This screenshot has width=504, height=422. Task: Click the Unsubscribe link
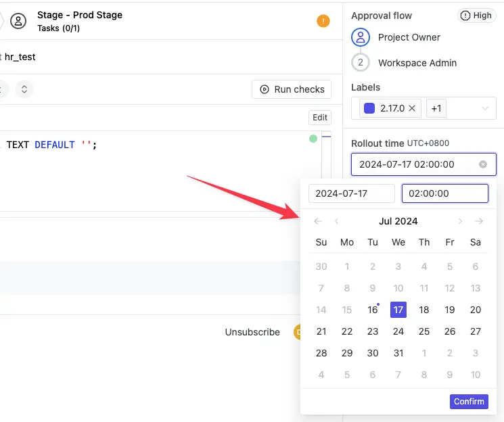pyautogui.click(x=252, y=332)
